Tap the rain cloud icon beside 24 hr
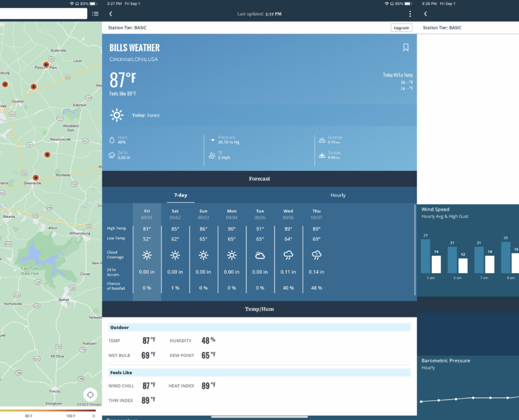519x420 pixels. pos(113,155)
